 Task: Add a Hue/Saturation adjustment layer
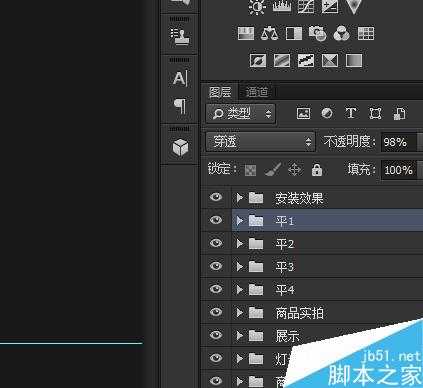tap(246, 33)
